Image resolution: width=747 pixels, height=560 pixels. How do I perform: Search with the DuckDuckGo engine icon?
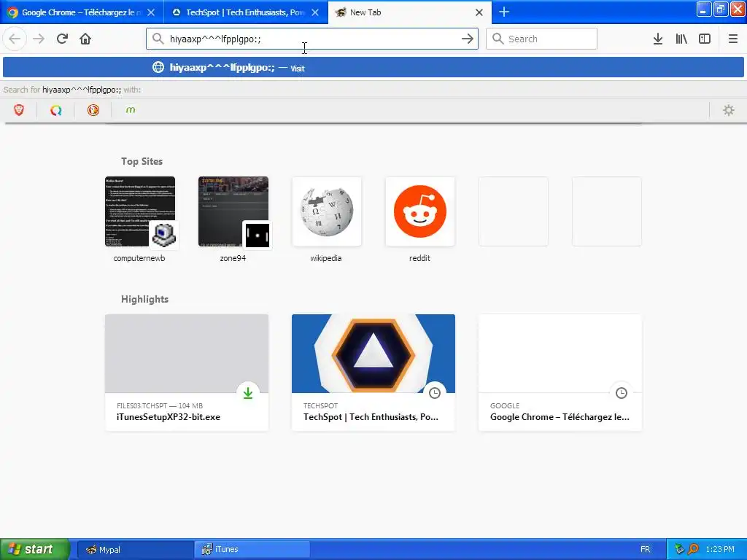(93, 110)
